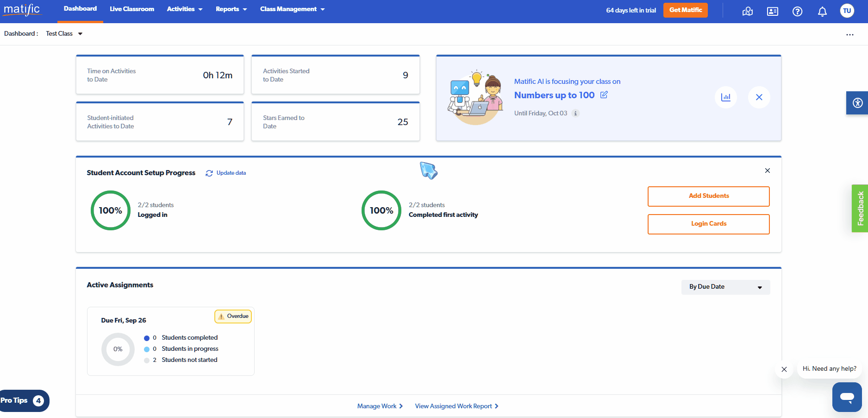This screenshot has height=418, width=868.
Task: Click the login cards icon in the top bar
Action: pyautogui.click(x=772, y=12)
